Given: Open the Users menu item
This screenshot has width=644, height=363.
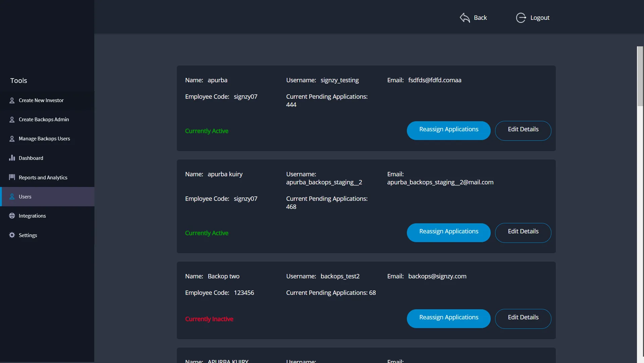Looking at the screenshot, I should pyautogui.click(x=25, y=197).
